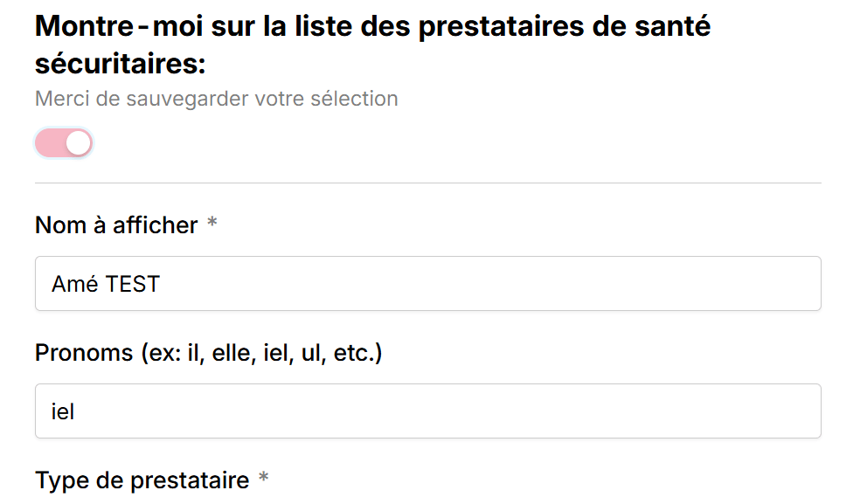
Task: Click the word "sécuritaires:" in the heading
Action: [x=120, y=64]
